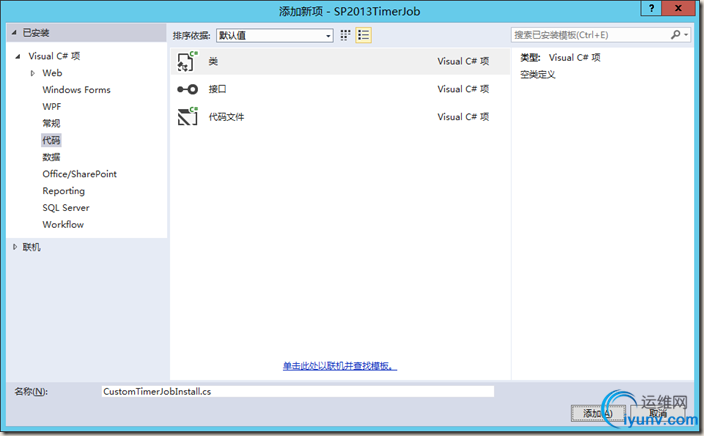
Task: Select the 接口 (Interface) template icon
Action: (x=187, y=89)
